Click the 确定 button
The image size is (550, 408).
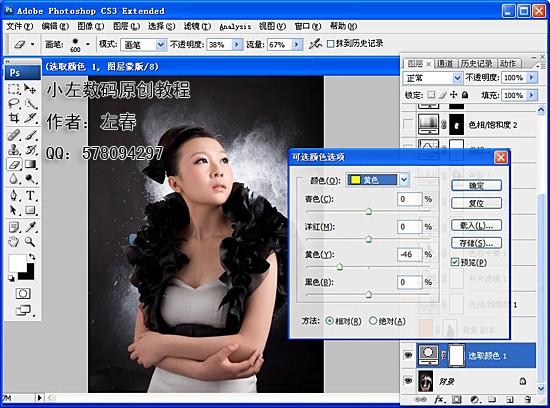tap(476, 185)
